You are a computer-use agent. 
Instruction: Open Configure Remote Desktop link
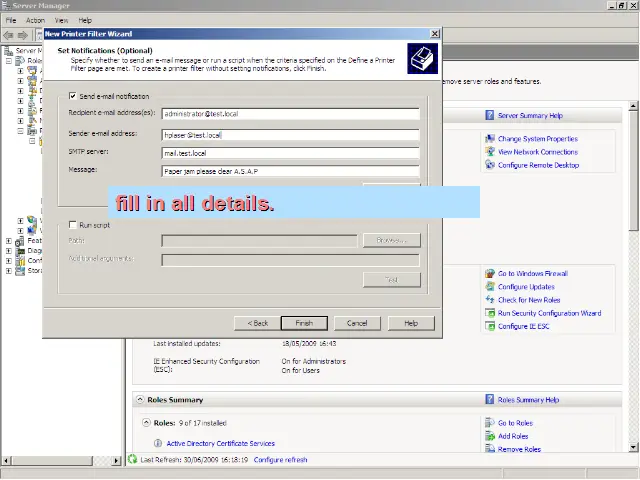click(x=538, y=165)
